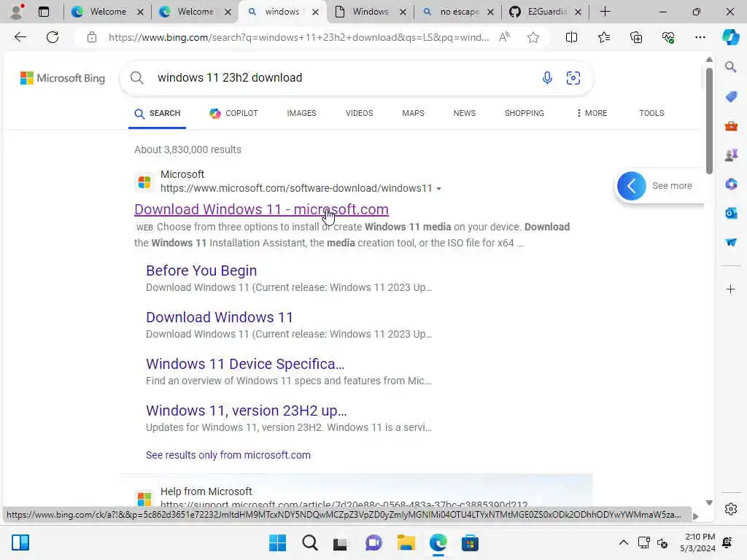
Task: Click Microsoft Bing logo
Action: pyautogui.click(x=63, y=78)
